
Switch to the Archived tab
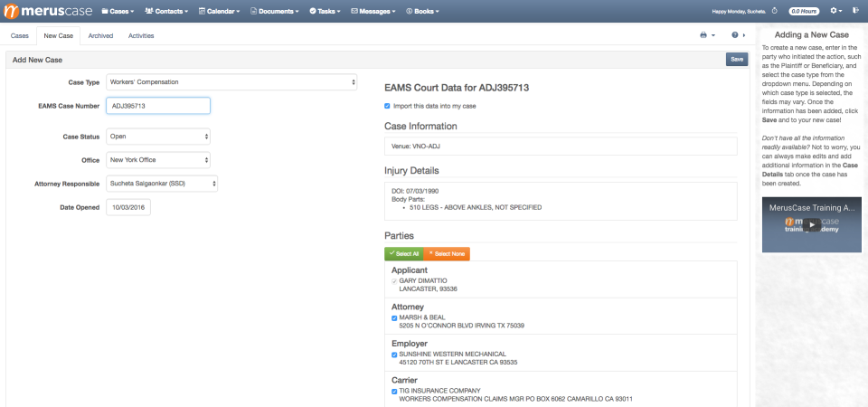100,35
